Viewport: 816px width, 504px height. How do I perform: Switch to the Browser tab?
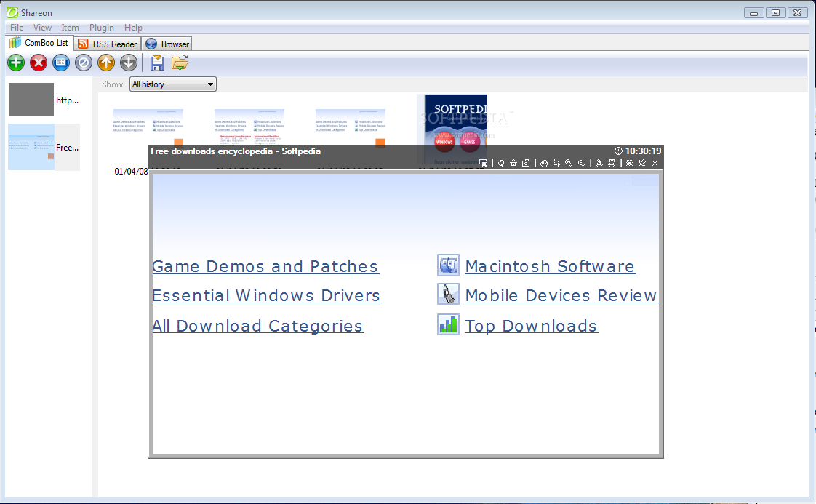[x=167, y=44]
